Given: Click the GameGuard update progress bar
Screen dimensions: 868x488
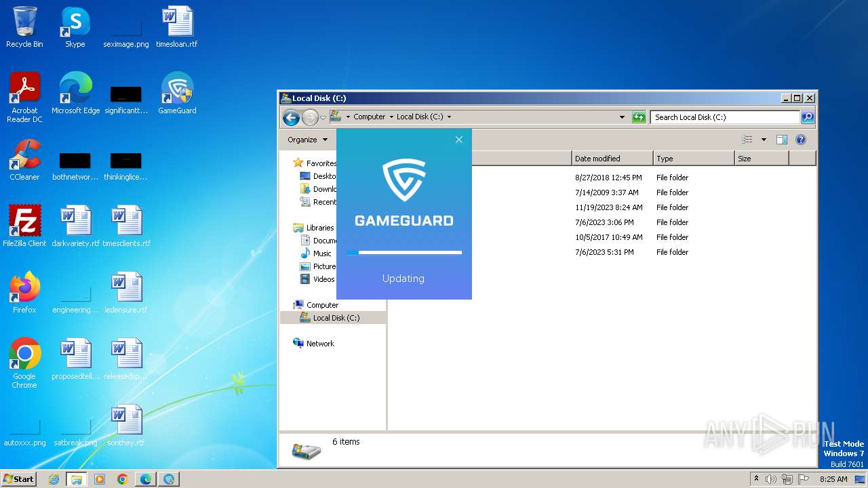Looking at the screenshot, I should pos(404,252).
